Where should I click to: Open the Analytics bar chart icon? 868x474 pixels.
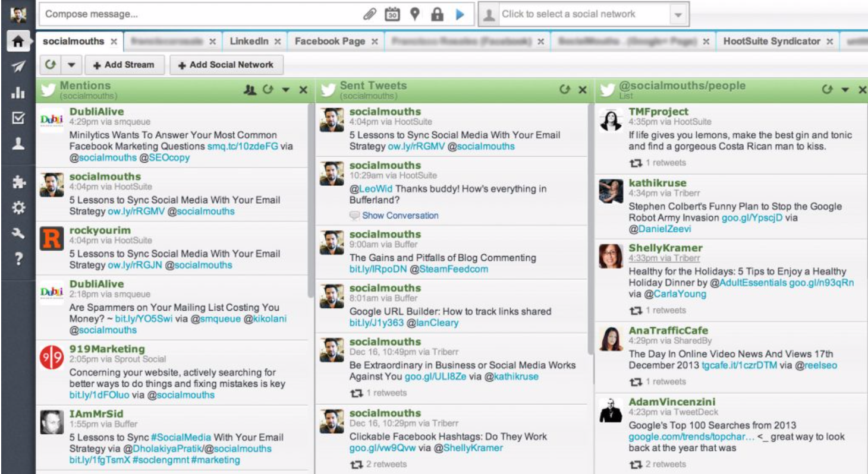pyautogui.click(x=18, y=93)
